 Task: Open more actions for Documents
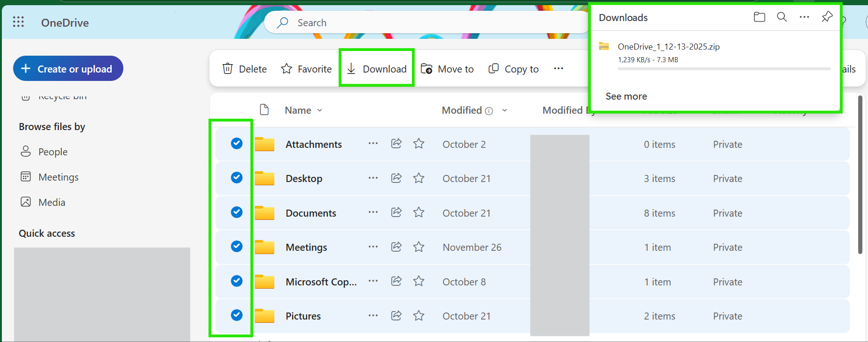(373, 212)
